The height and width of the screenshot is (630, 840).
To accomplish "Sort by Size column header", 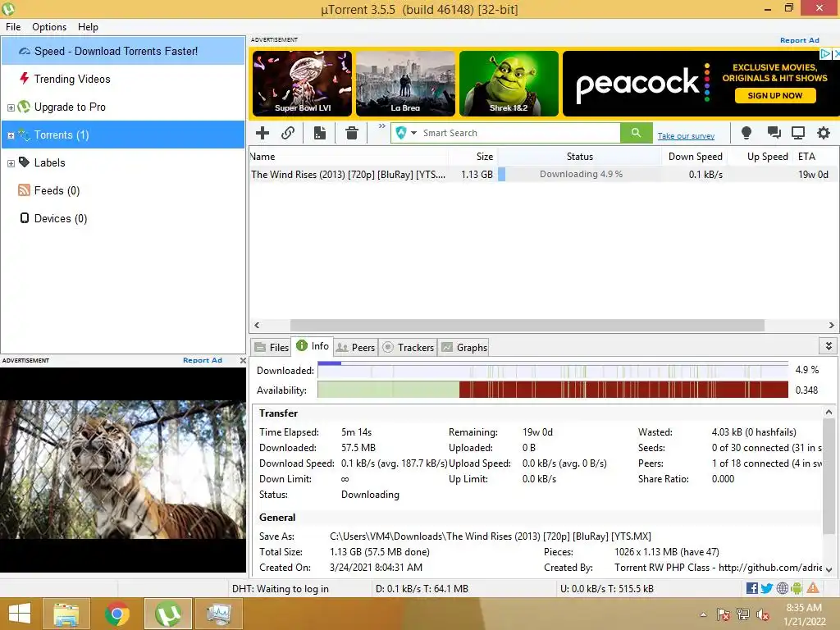I will [473, 157].
